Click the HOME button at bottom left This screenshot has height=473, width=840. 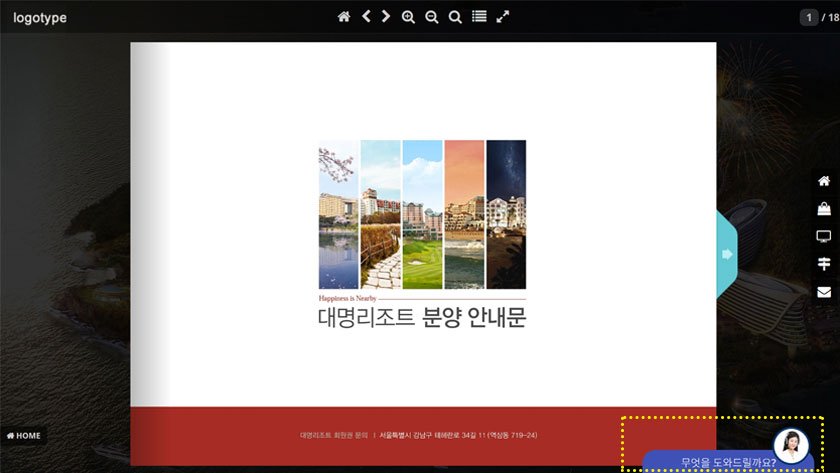click(24, 436)
